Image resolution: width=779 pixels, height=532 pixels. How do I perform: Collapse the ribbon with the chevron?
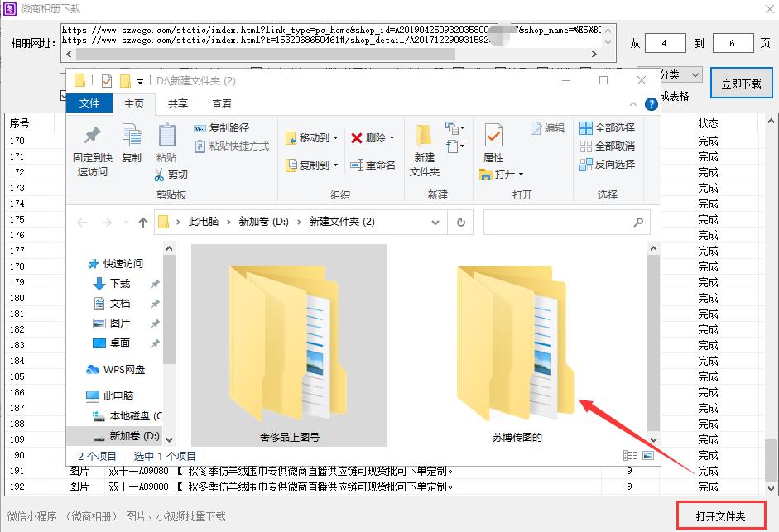[x=632, y=103]
